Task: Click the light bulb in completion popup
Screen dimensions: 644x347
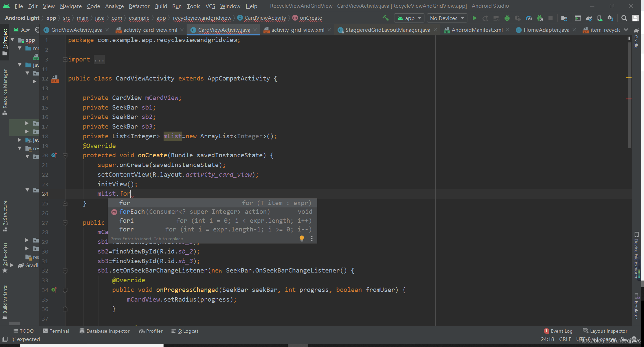Action: 302,238
